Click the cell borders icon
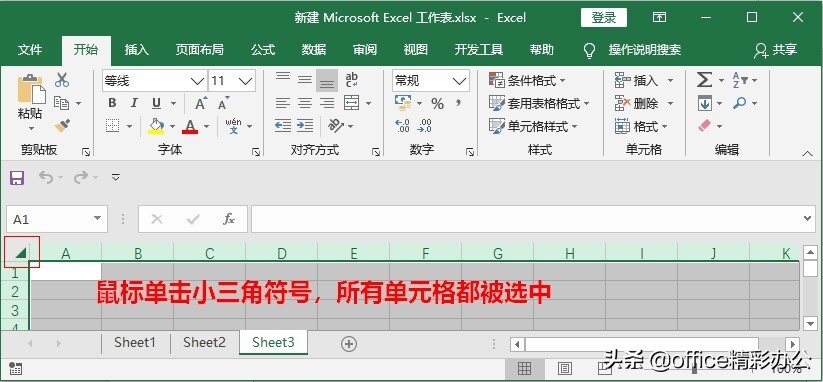The image size is (823, 382). 112,125
